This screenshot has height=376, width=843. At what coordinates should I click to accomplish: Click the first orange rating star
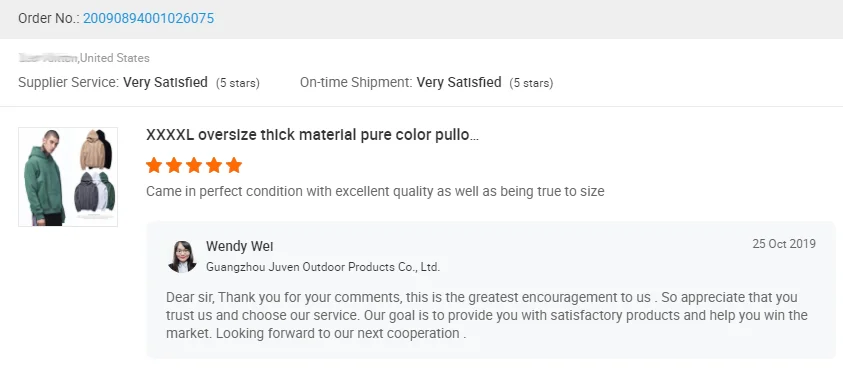click(154, 165)
